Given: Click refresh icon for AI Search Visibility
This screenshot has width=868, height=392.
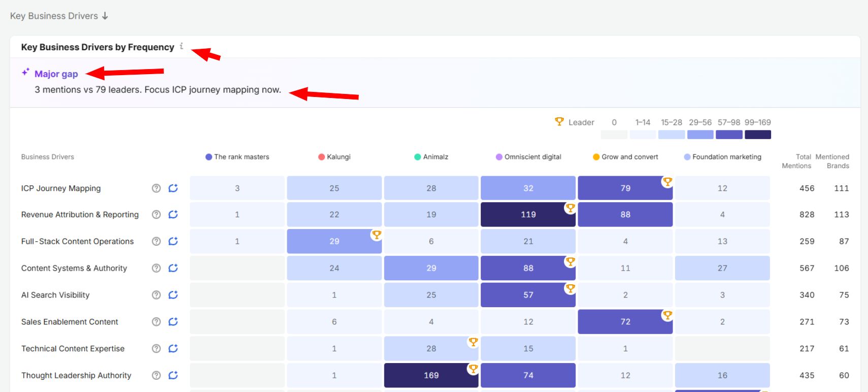Looking at the screenshot, I should click(x=173, y=295).
